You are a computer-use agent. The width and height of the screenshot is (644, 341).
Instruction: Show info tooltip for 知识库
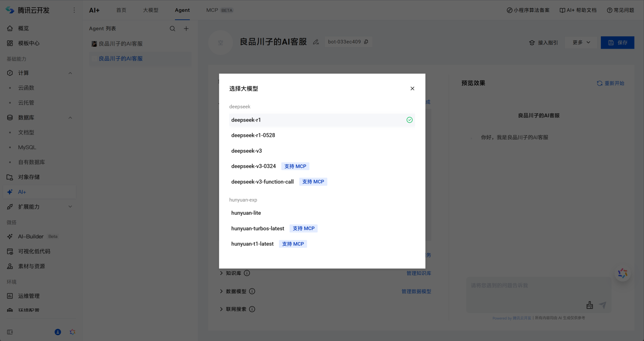coord(247,273)
